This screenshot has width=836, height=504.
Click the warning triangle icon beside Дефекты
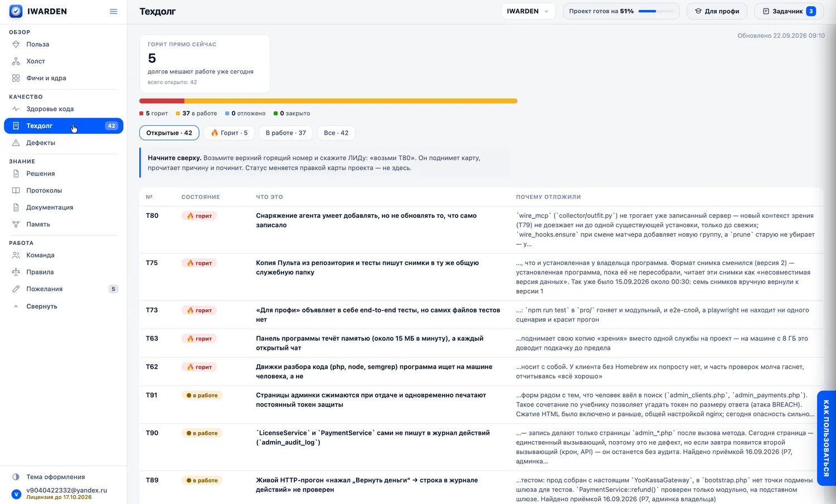point(16,143)
